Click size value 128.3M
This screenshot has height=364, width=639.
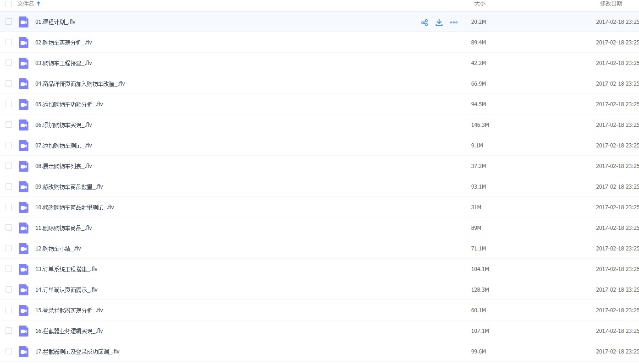click(x=480, y=290)
